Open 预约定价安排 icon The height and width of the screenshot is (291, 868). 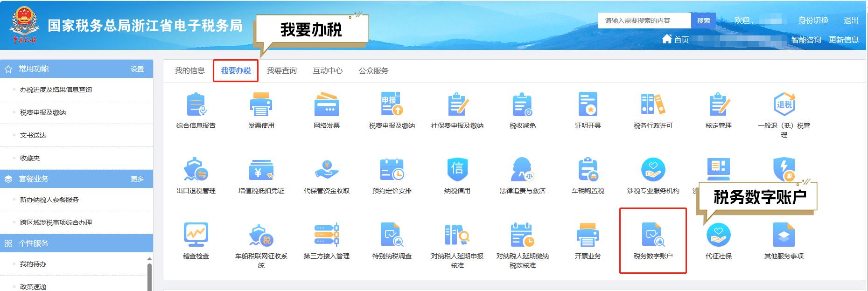point(392,169)
